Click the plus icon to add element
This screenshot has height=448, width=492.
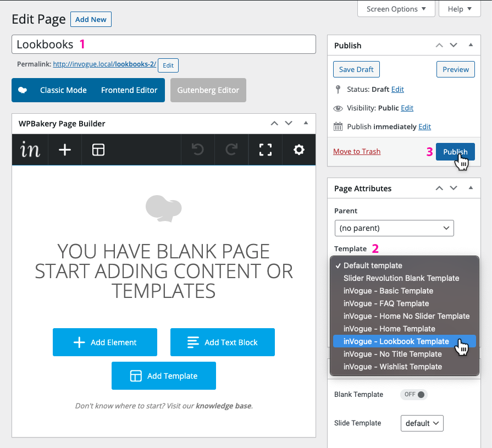tap(65, 150)
